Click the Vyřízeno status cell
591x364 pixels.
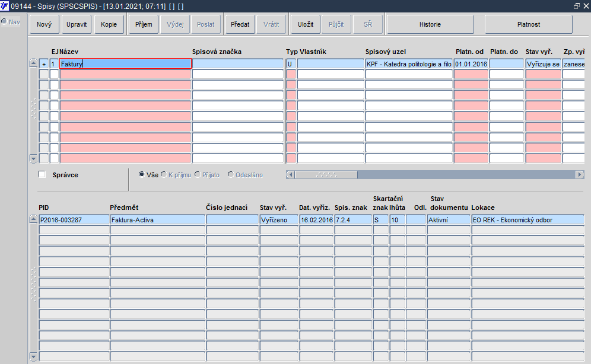(279, 220)
